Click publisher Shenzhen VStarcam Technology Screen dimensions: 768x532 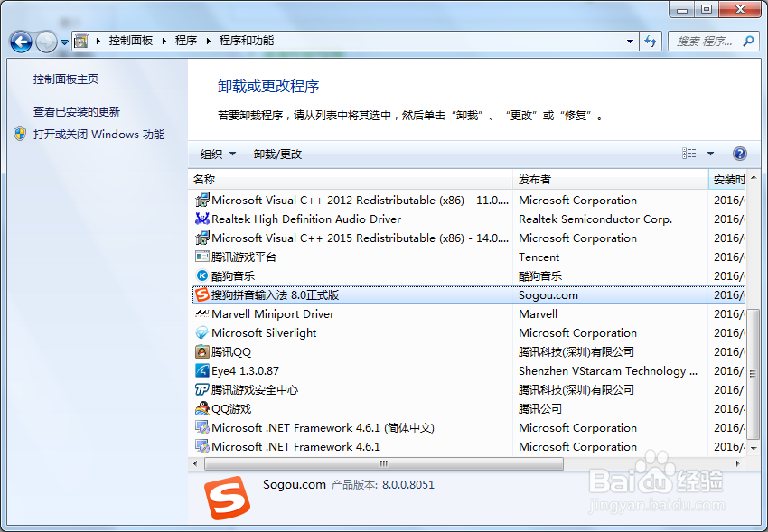coord(608,371)
